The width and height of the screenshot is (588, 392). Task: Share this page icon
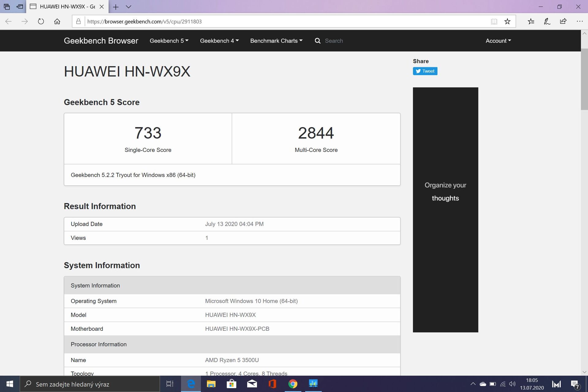[x=563, y=21]
